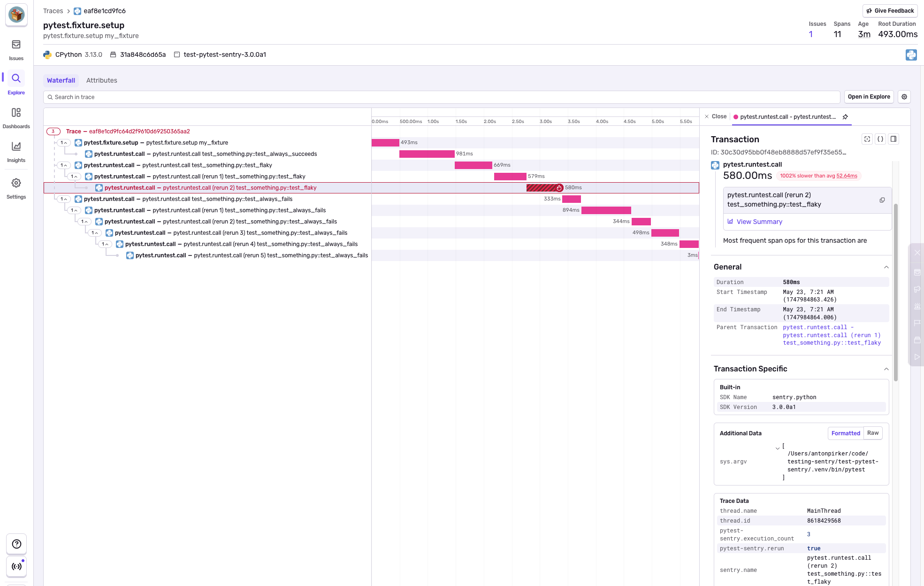Open the JSON curly-braces view icon

(880, 139)
